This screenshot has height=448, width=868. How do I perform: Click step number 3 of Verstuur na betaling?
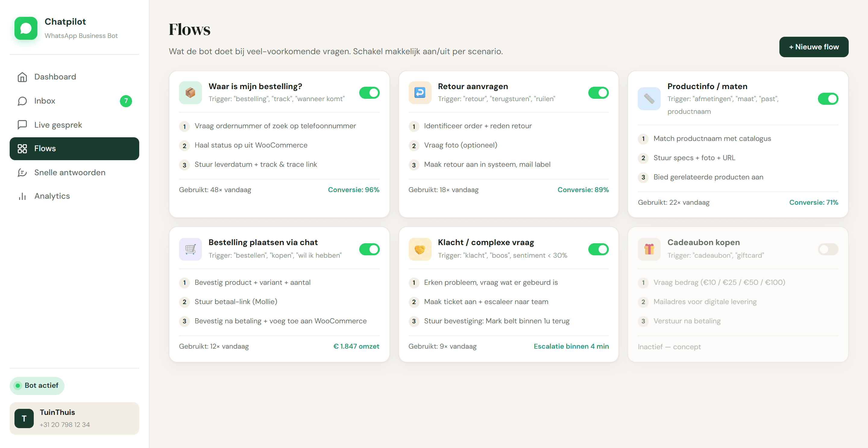click(x=643, y=322)
